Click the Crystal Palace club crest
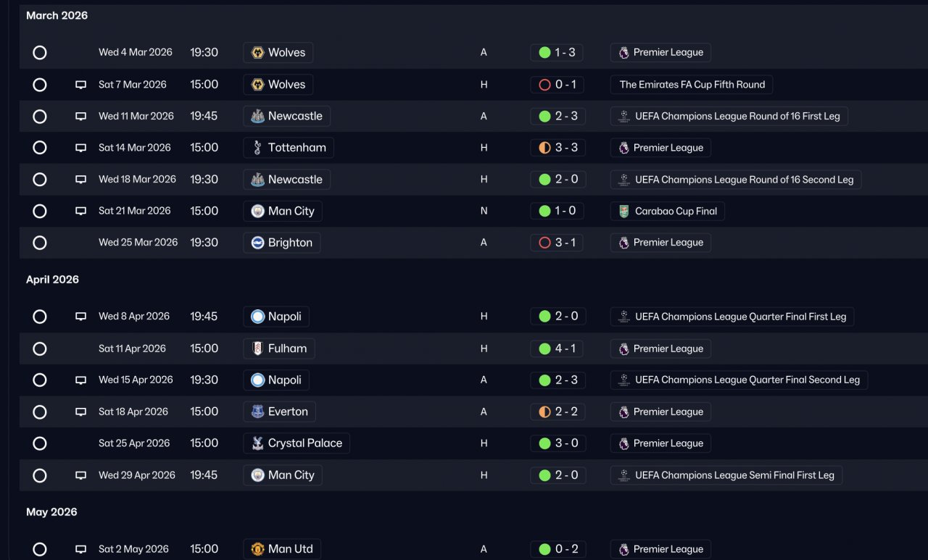This screenshot has height=560, width=928. tap(257, 443)
